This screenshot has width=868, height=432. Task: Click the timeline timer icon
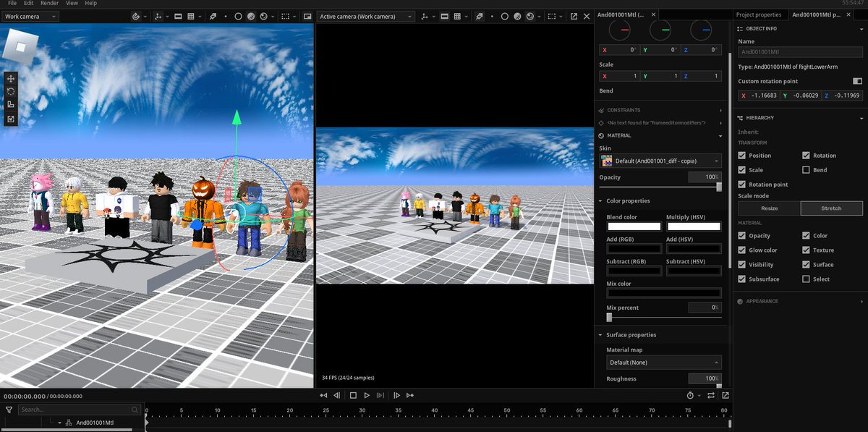point(690,395)
